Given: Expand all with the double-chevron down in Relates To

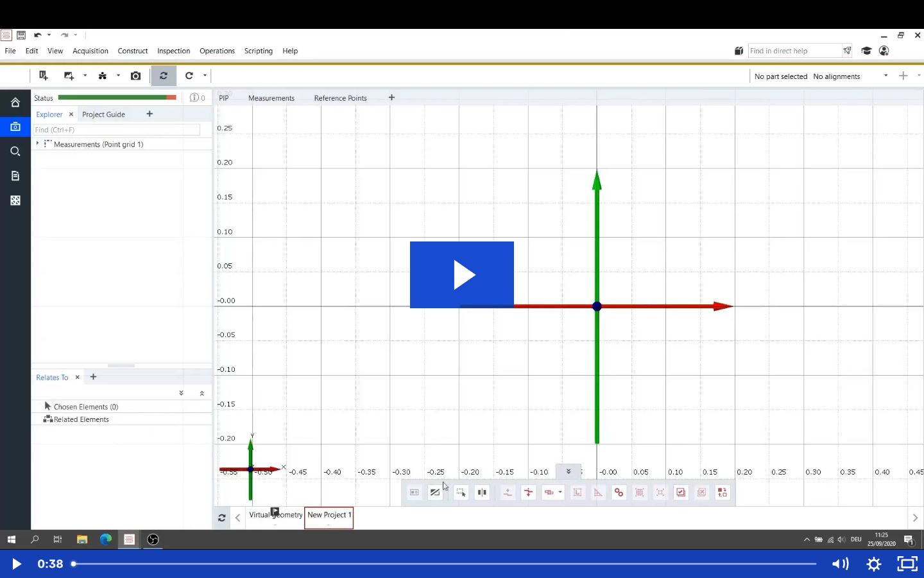Looking at the screenshot, I should coord(181,393).
